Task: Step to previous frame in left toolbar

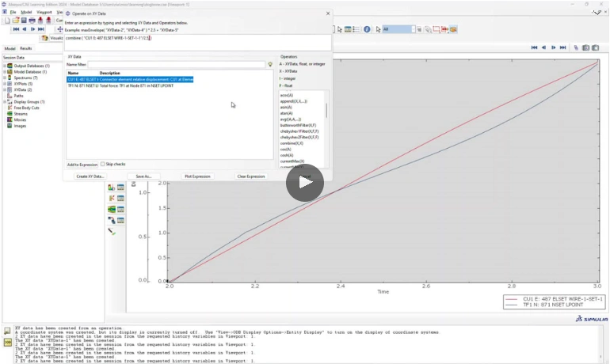Action: 24,29
